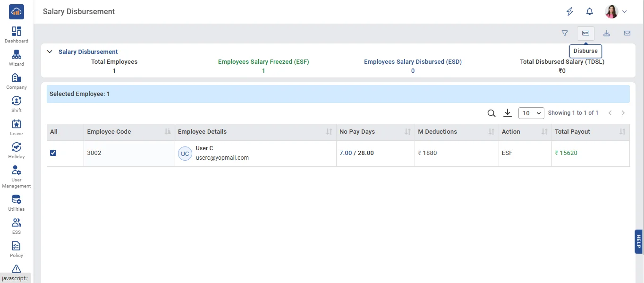Open the user profile avatar dropdown
644x283 pixels.
[x=616, y=12]
